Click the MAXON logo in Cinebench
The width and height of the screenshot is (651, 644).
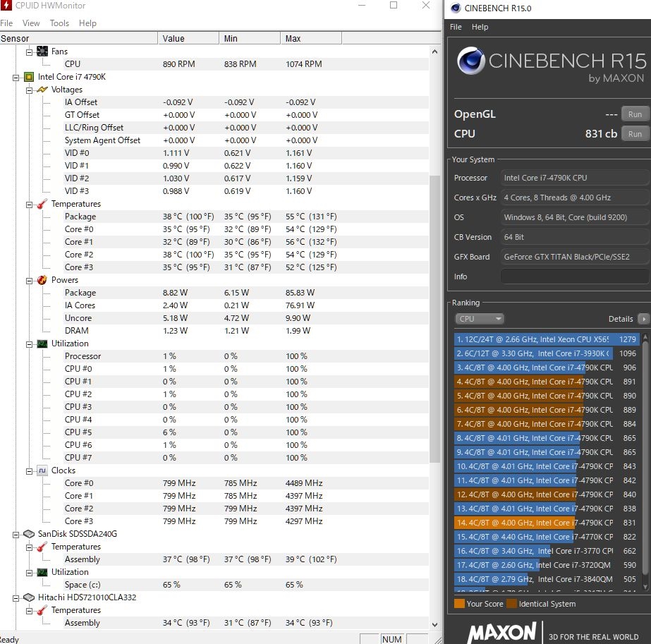(501, 633)
